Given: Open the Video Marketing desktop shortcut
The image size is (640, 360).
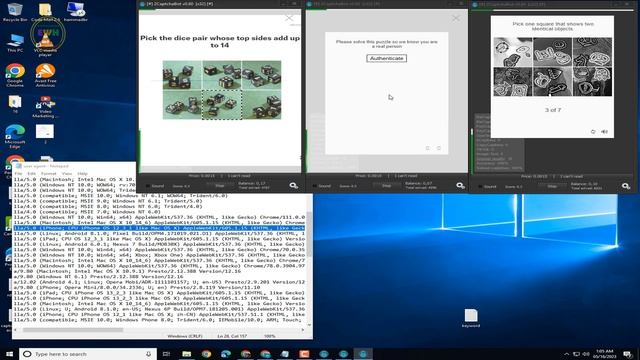Looking at the screenshot, I should [45, 107].
